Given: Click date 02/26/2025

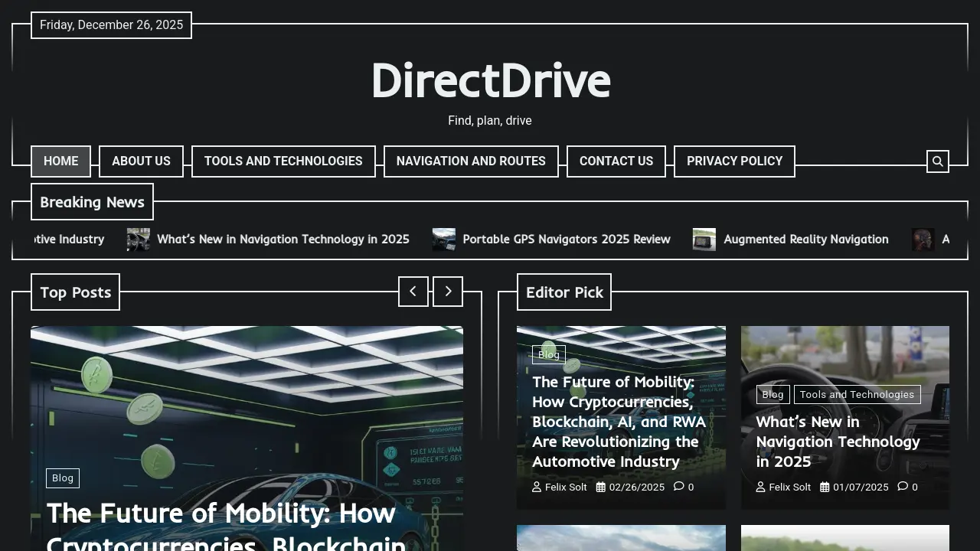Looking at the screenshot, I should [x=637, y=487].
